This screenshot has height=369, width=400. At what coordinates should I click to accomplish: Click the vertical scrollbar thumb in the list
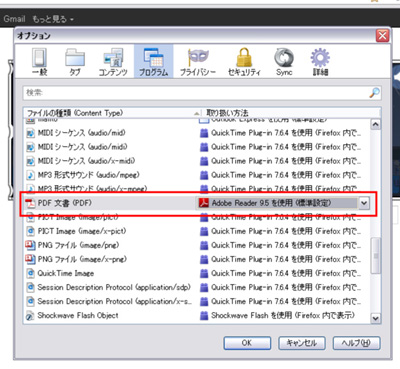(375, 255)
